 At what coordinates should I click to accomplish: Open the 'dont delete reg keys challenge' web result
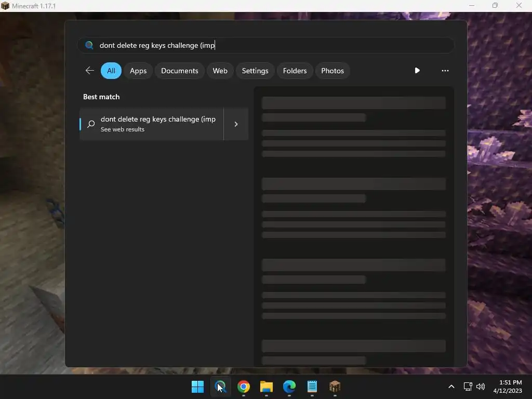coord(152,124)
